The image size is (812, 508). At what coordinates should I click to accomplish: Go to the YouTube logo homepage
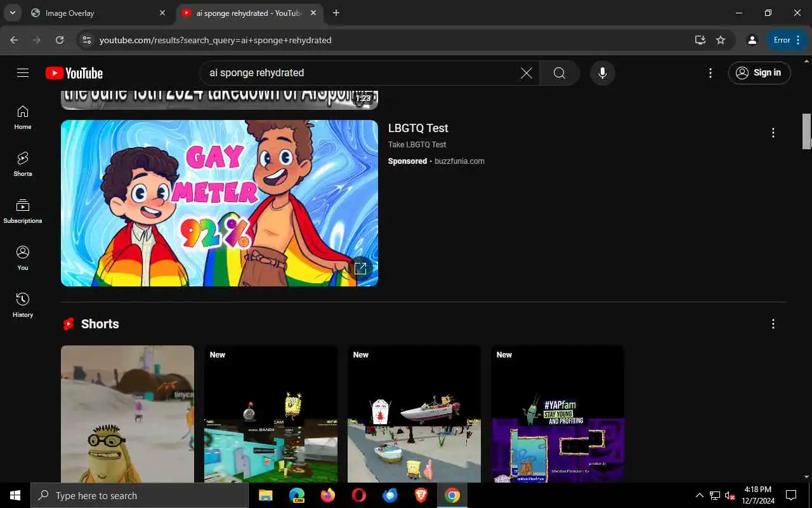[74, 73]
